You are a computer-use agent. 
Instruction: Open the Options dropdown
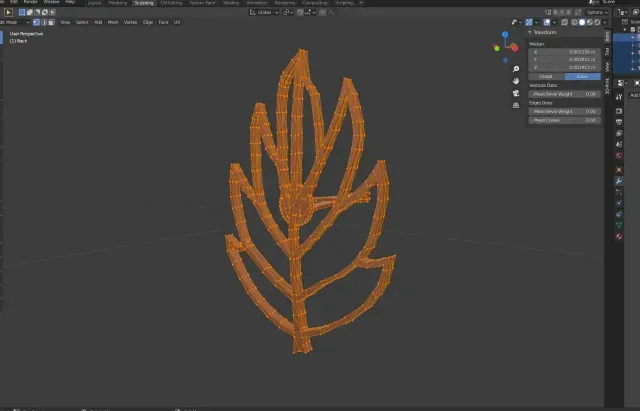(x=596, y=12)
